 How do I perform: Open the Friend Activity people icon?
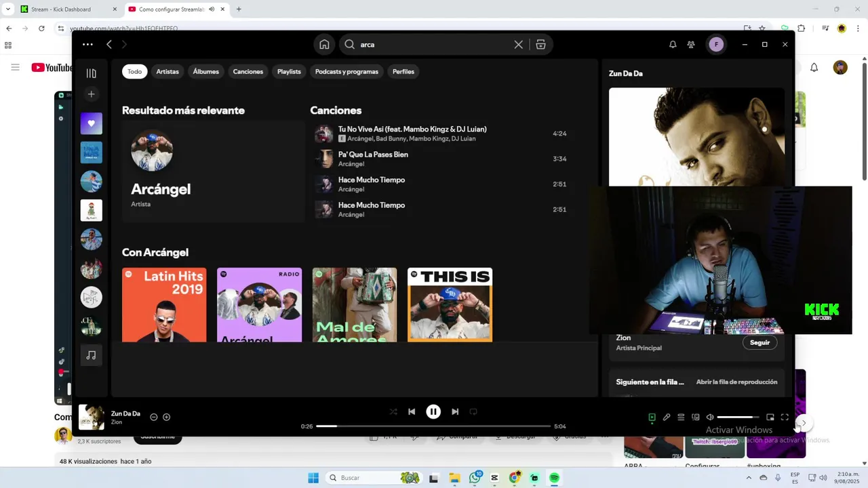[691, 45]
